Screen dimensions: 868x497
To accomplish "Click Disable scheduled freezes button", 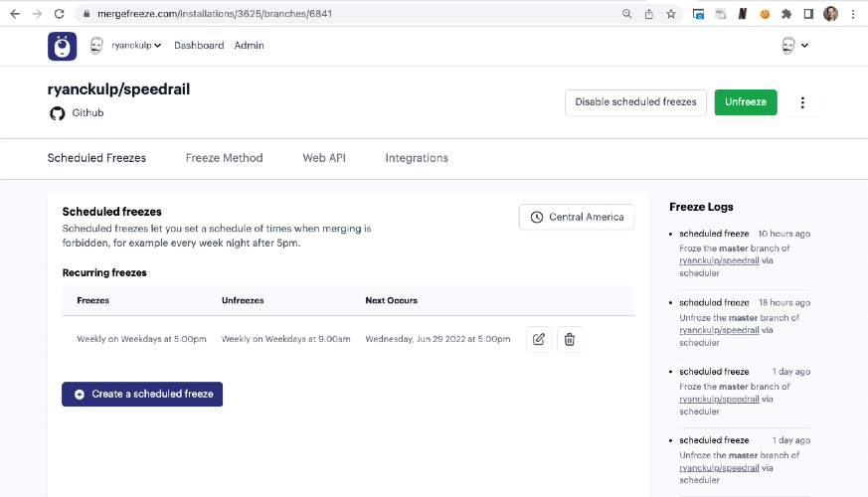I will click(x=635, y=102).
